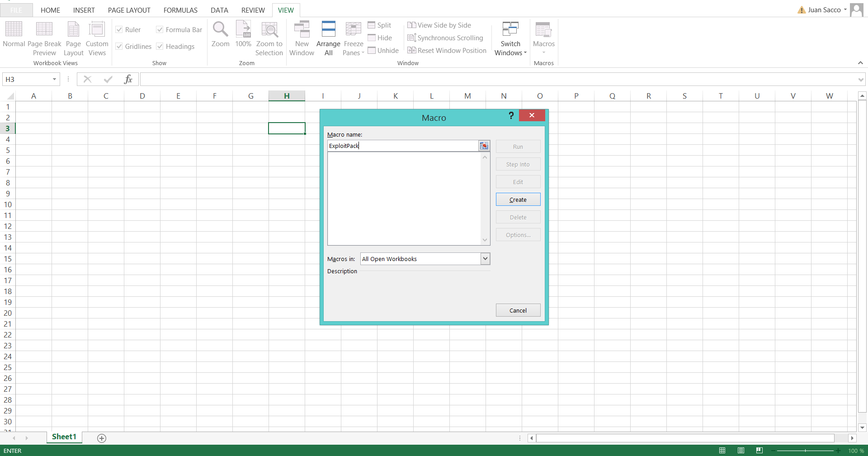The image size is (868, 456).
Task: Uncheck the Formula Bar checkbox
Action: click(x=160, y=30)
